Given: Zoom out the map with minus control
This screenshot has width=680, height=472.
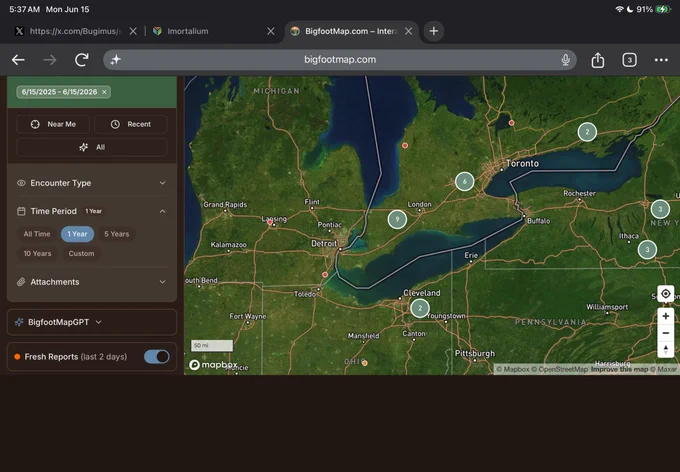Looking at the screenshot, I should click(x=665, y=333).
